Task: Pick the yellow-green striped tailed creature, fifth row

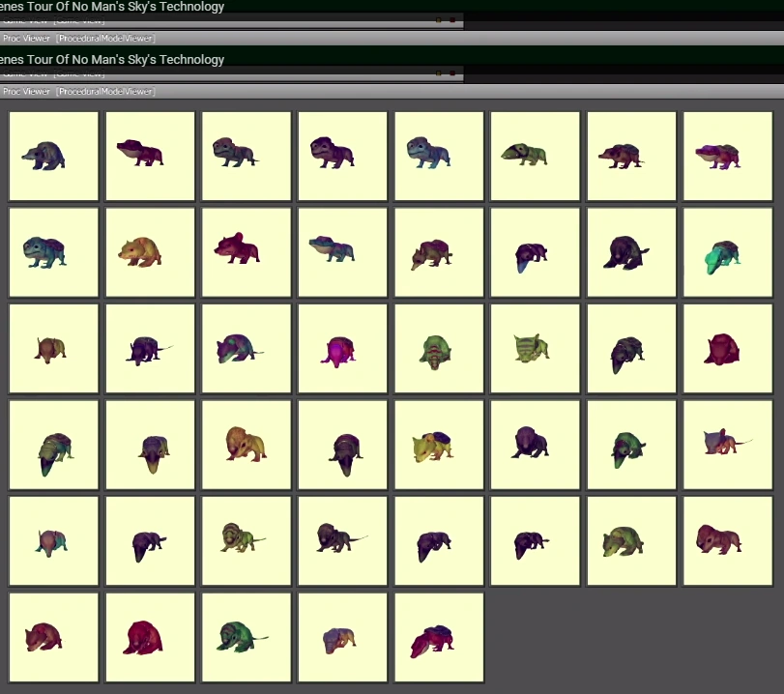Action: tap(247, 541)
